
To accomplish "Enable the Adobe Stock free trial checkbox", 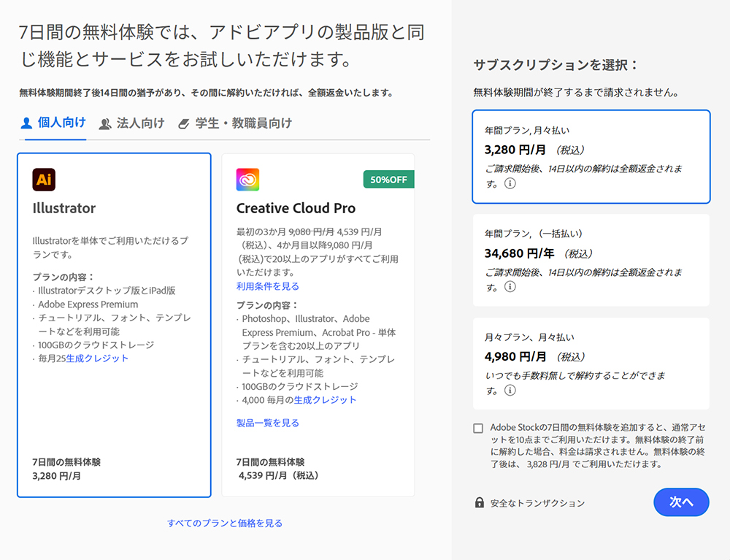I will click(478, 429).
